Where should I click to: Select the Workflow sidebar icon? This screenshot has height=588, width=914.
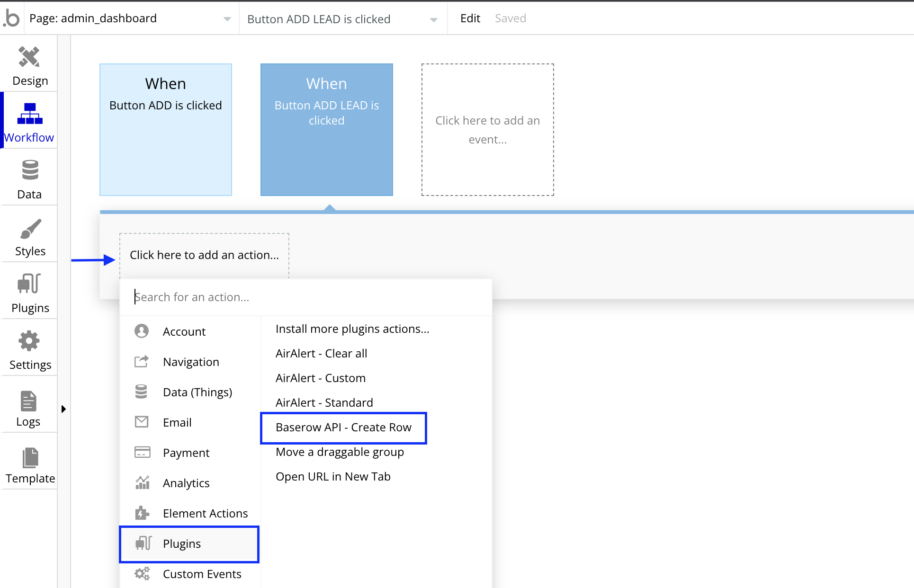(29, 121)
